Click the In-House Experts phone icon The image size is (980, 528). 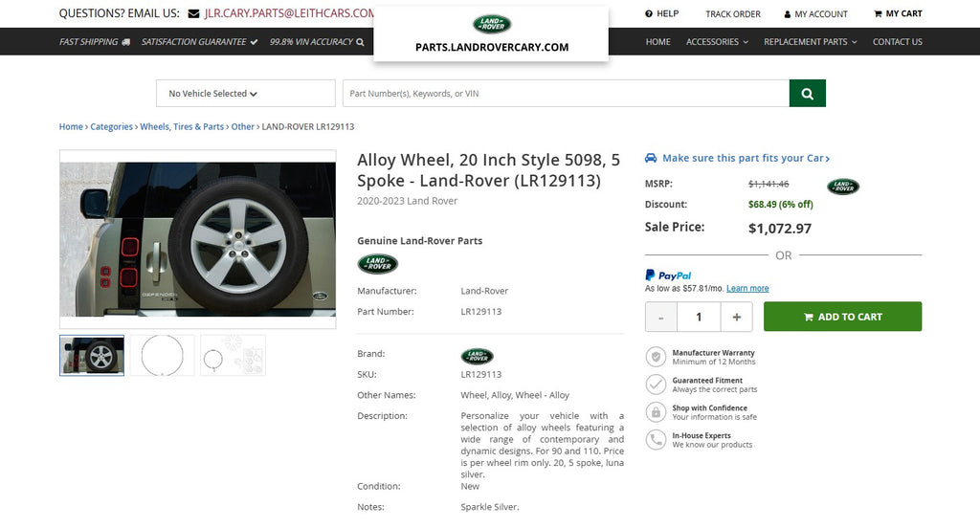point(656,440)
